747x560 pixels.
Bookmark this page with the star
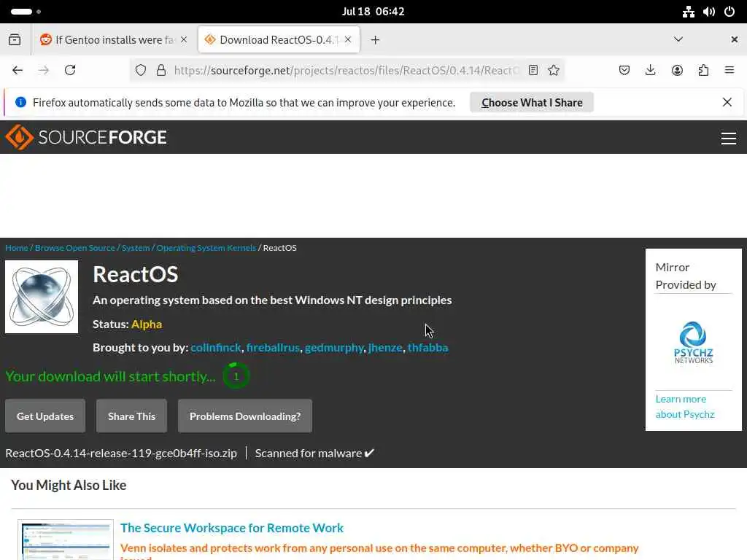554,71
